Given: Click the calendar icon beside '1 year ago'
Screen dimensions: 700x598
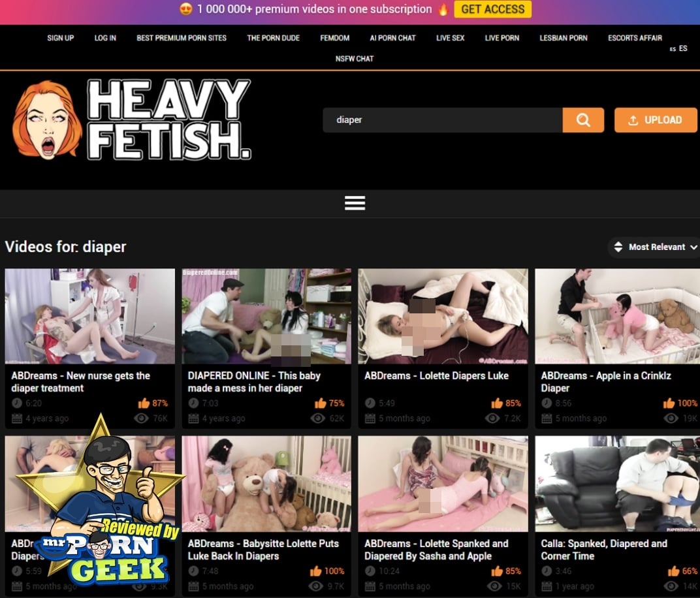Looking at the screenshot, I should tap(547, 586).
